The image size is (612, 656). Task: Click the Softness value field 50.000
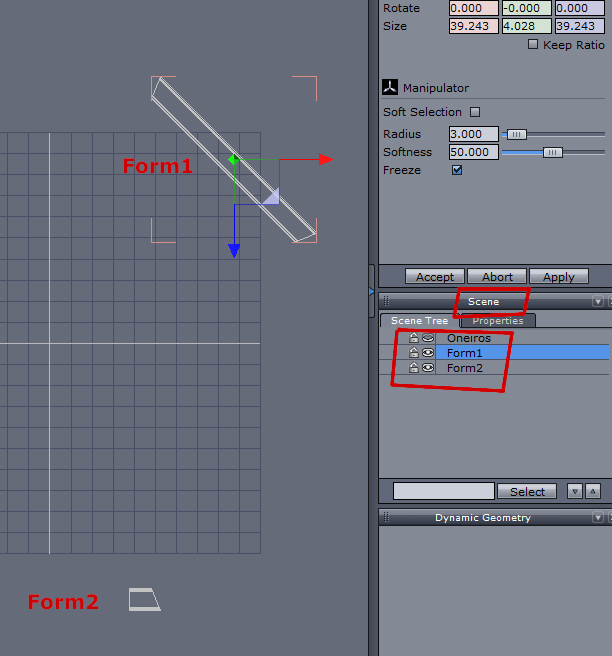click(474, 152)
